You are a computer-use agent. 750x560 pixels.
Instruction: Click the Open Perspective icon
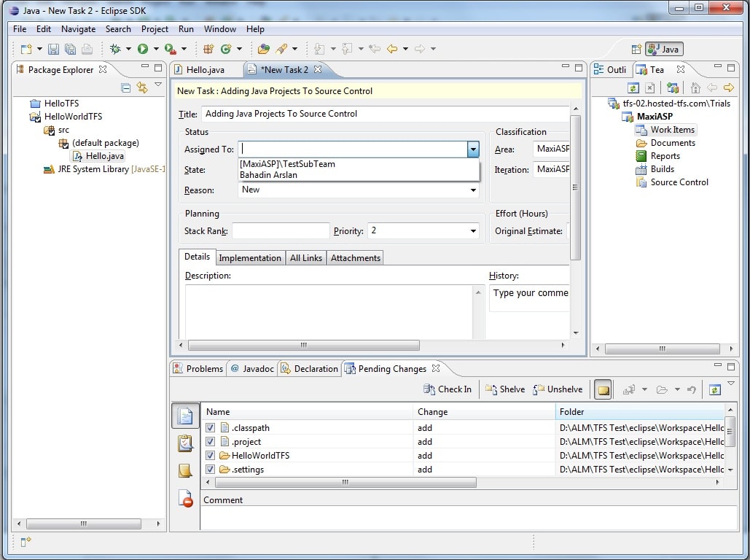pos(636,49)
